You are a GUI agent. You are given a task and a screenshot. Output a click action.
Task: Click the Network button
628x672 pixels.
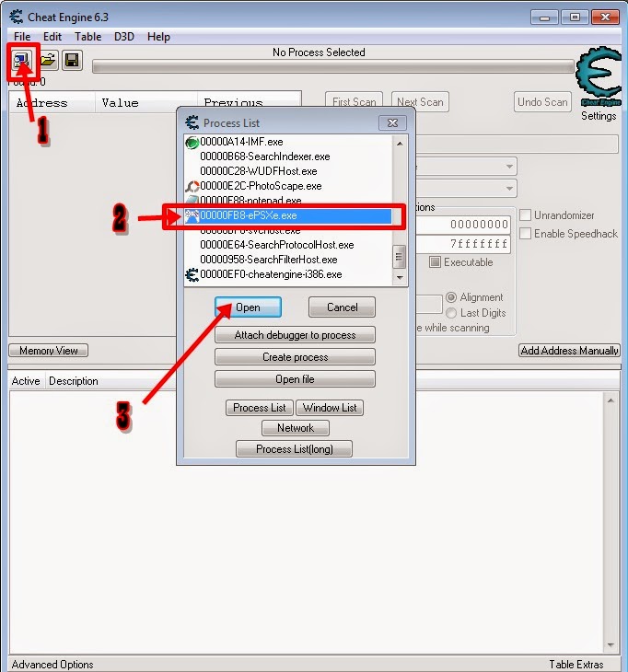(x=296, y=428)
